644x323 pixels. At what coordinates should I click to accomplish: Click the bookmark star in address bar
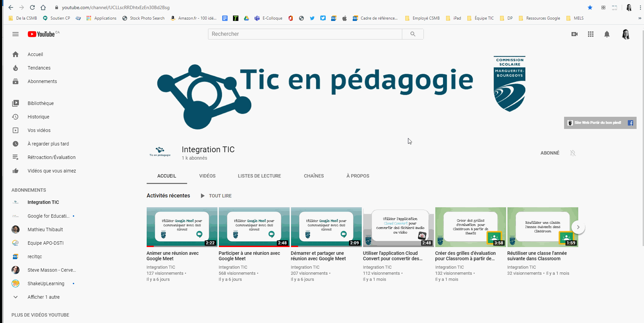click(x=590, y=7)
